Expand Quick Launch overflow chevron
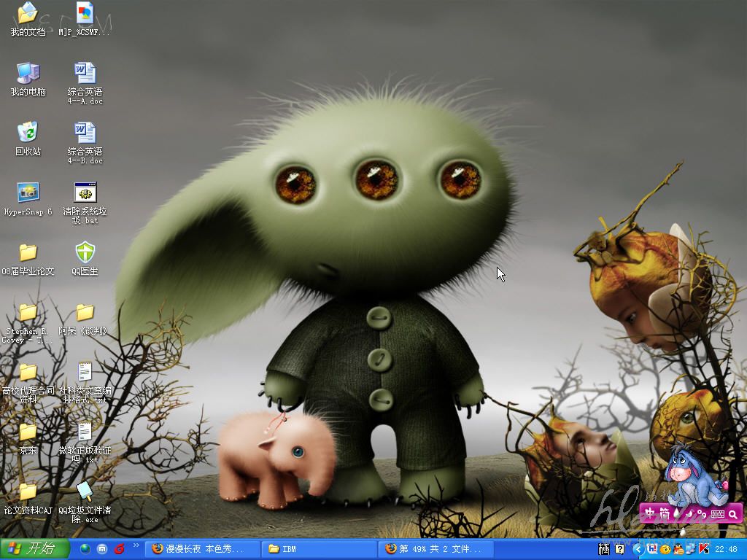 click(136, 545)
